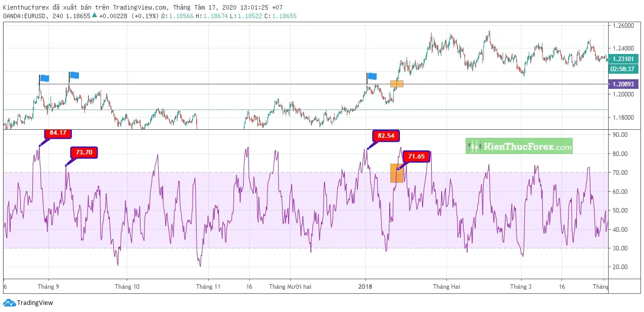Click the low value L:1.18522

coord(246,16)
